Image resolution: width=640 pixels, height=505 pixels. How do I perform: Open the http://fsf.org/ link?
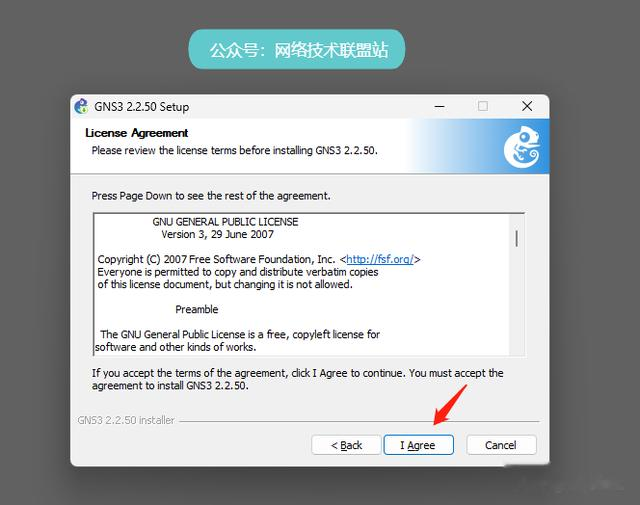coord(380,259)
